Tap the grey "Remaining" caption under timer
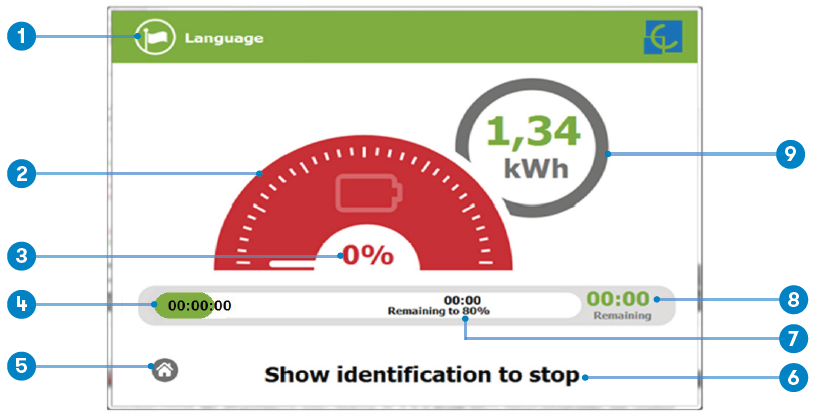Image resolution: width=820 pixels, height=416 pixels. click(621, 315)
